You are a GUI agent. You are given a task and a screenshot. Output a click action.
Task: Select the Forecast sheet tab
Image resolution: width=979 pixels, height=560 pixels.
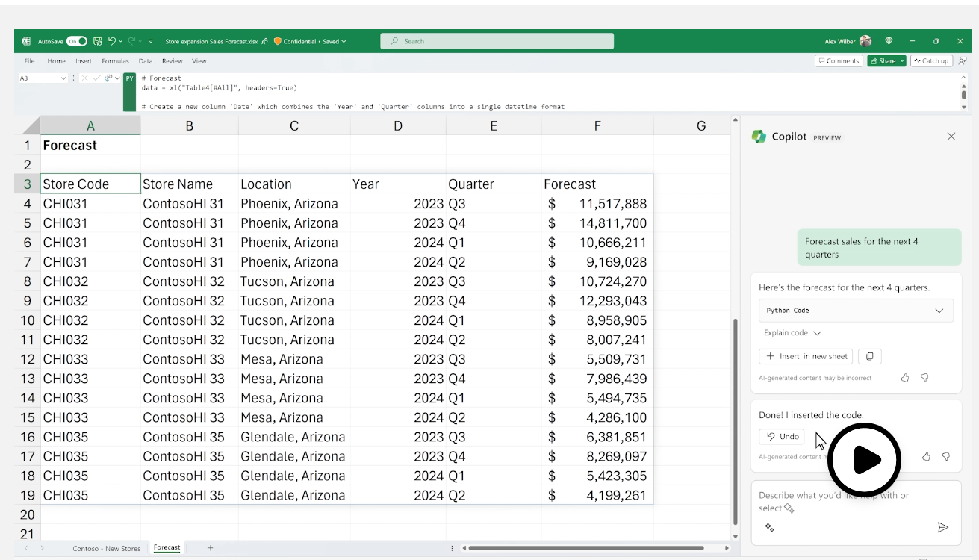pos(167,547)
